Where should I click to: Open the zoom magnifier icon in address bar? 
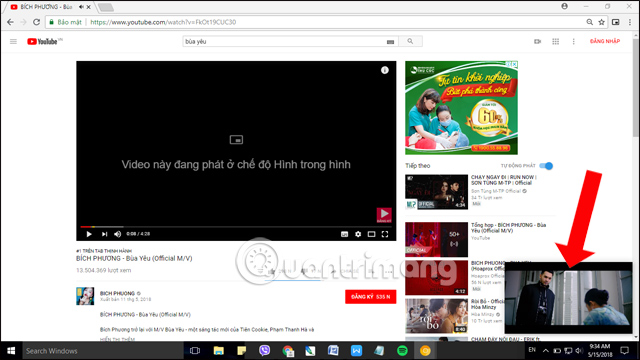(589, 22)
